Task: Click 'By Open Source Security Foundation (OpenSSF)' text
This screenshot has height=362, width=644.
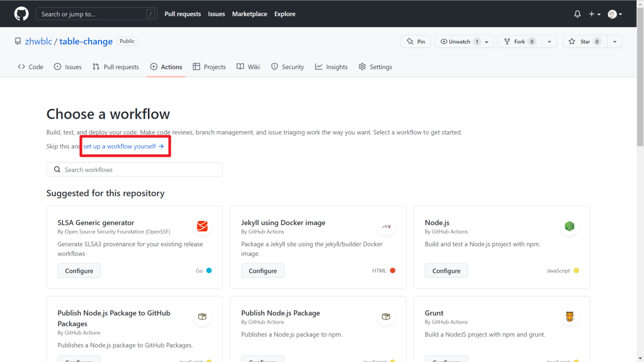Action: [114, 232]
